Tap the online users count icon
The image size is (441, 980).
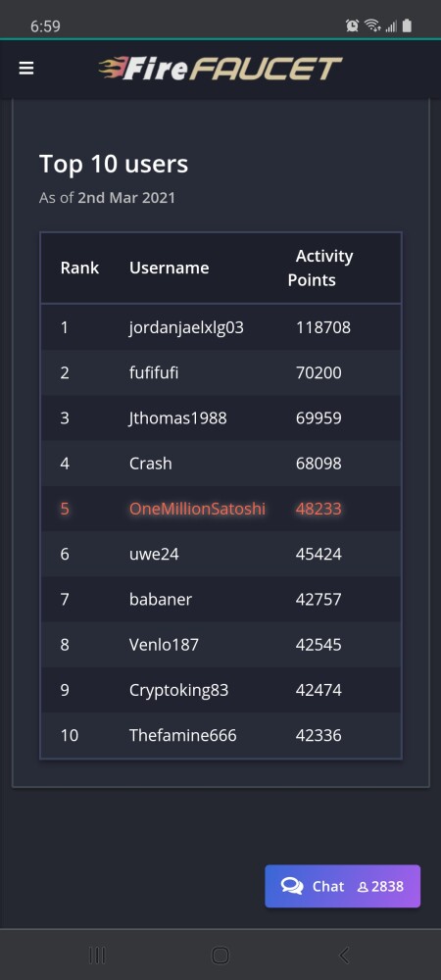(x=363, y=887)
